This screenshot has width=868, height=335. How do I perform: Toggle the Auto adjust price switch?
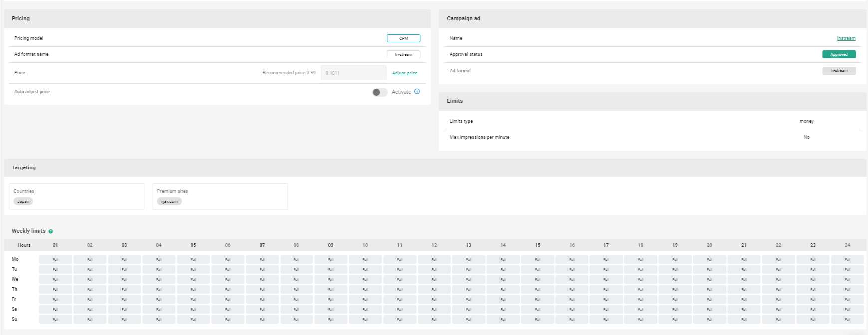(379, 92)
